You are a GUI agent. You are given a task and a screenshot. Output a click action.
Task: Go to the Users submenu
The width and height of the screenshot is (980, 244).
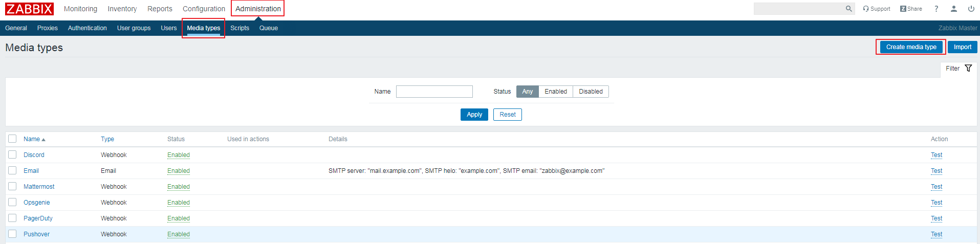tap(169, 28)
